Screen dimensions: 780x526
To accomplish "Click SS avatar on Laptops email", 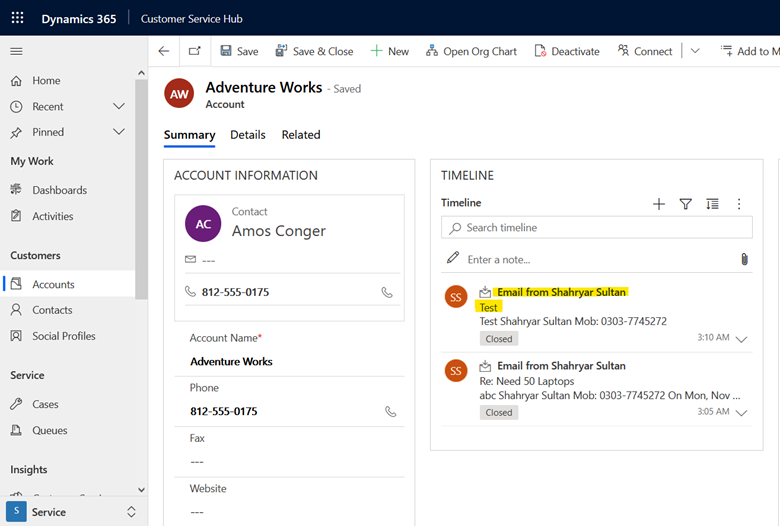I will pos(456,371).
